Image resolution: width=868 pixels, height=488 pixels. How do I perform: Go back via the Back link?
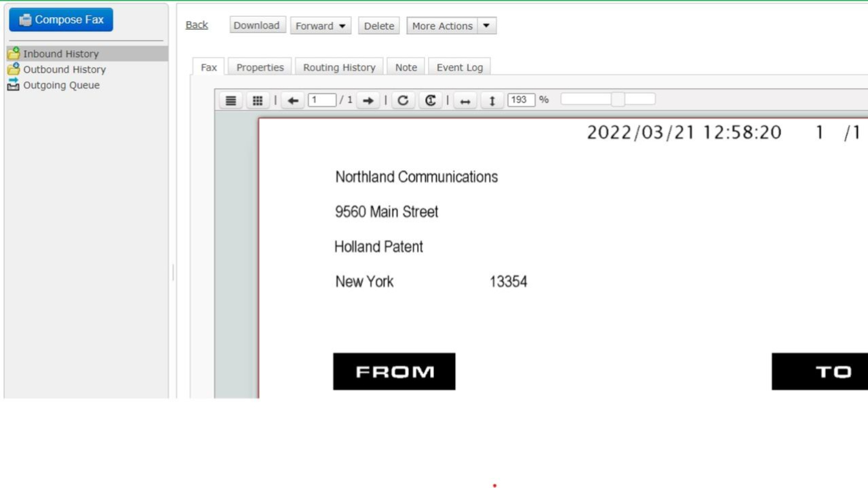click(x=197, y=25)
